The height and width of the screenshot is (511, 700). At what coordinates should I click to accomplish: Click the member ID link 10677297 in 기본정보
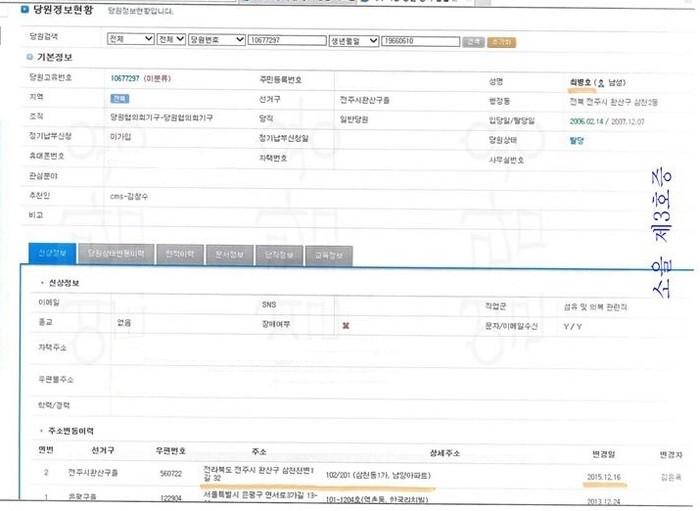tap(124, 78)
